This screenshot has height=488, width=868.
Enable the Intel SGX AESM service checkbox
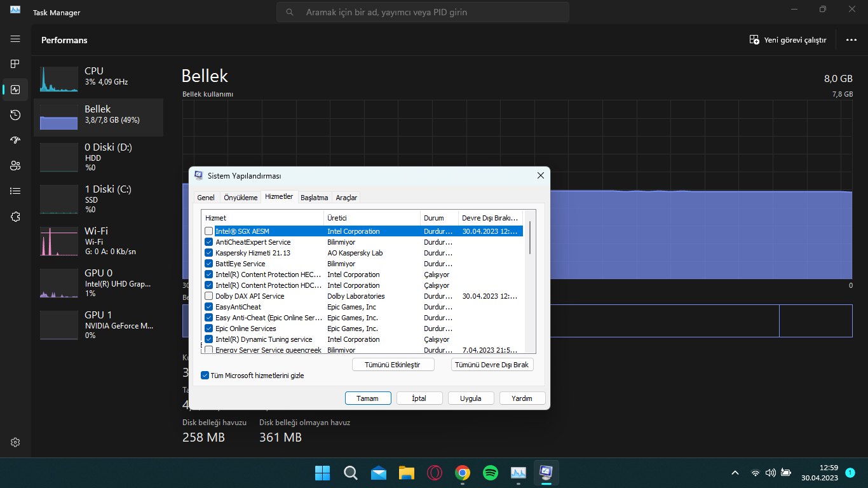208,231
